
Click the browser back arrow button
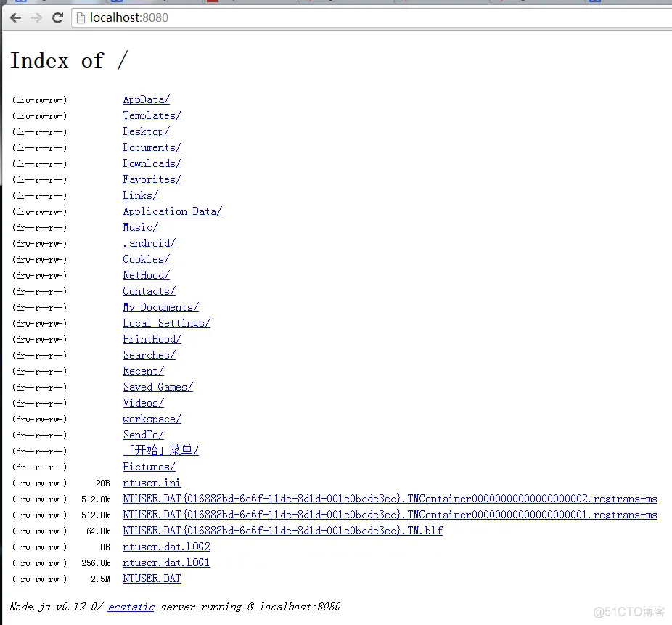pos(15,17)
